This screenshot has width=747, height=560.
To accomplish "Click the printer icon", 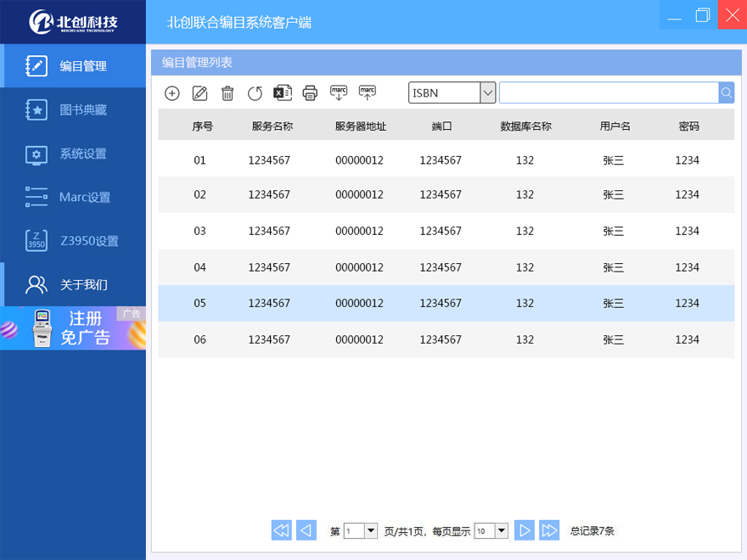I will click(x=310, y=93).
